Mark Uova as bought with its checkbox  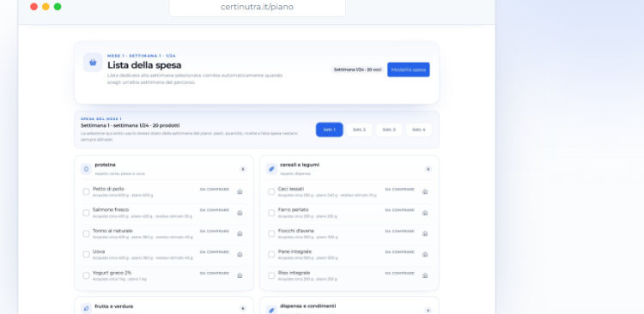tap(86, 255)
